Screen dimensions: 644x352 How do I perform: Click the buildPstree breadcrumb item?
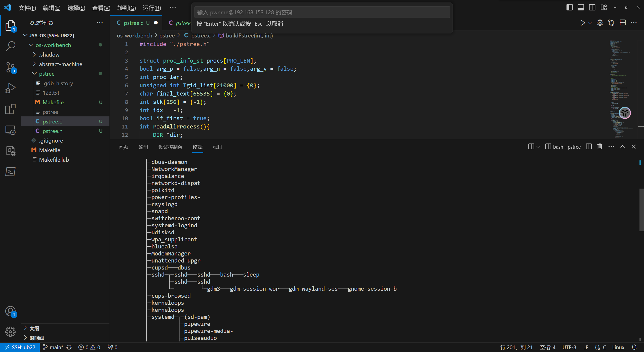(x=246, y=35)
